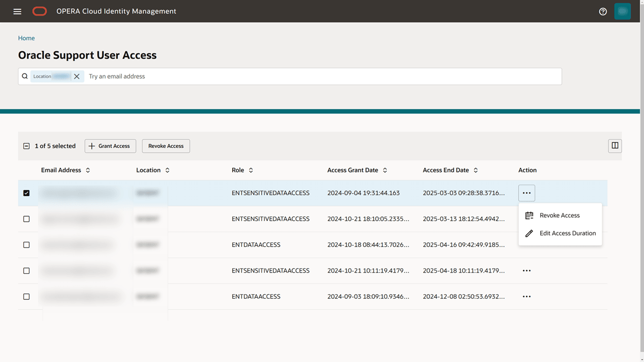Viewport: 644px width, 362px height.
Task: Select the 2025-03-13 18:12:54 end date cell
Action: click(x=464, y=219)
